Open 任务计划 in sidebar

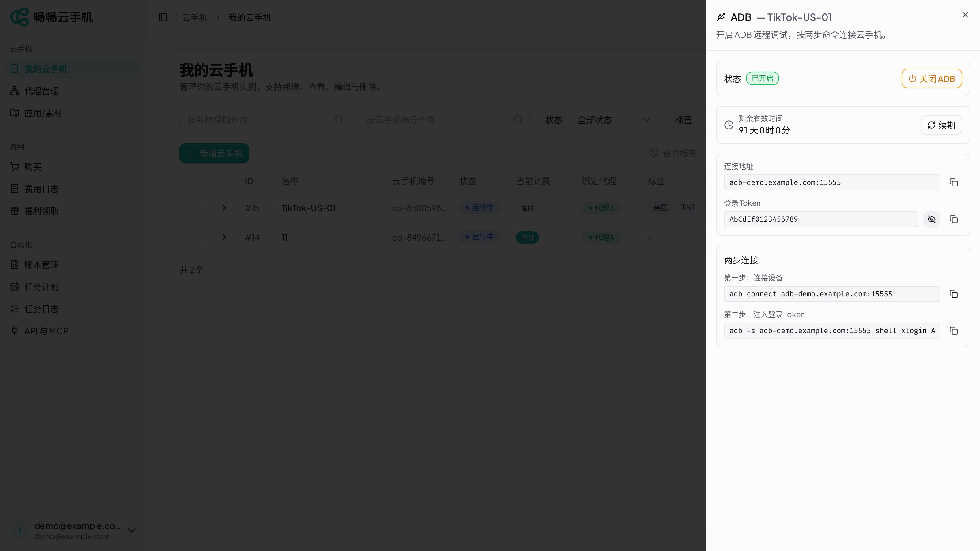(x=73, y=287)
